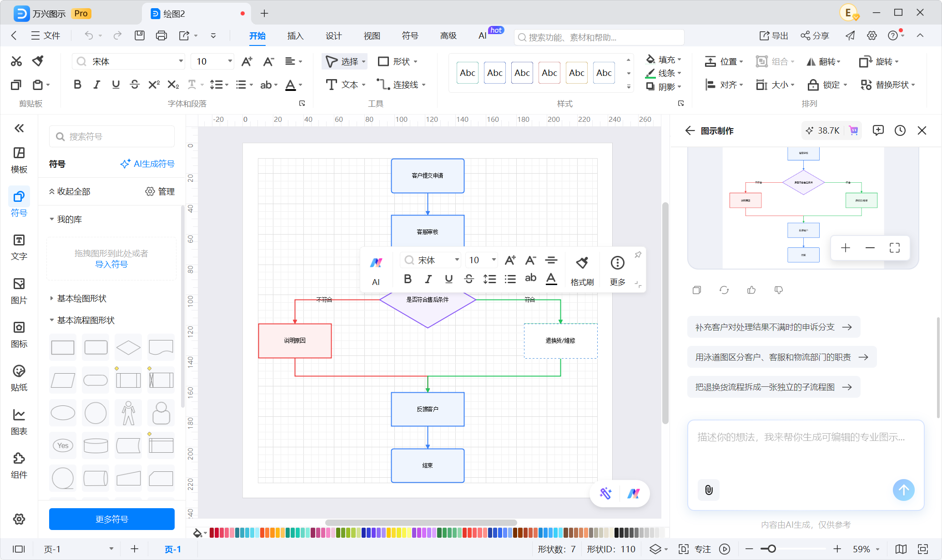The image size is (942, 560).
Task: Click the 更多符号 button
Action: coord(112,519)
